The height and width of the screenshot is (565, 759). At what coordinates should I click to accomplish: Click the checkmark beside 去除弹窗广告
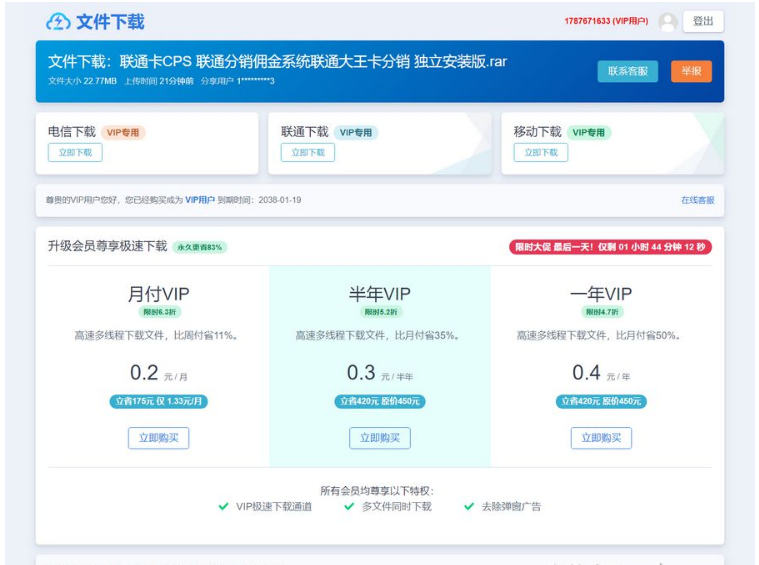[x=469, y=506]
